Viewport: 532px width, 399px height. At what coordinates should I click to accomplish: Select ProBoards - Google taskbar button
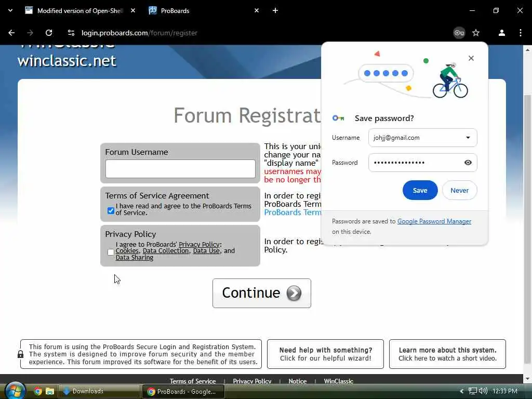click(183, 391)
